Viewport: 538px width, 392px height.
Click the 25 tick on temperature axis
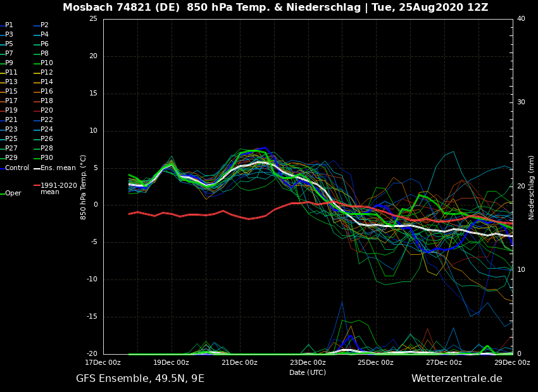[x=93, y=19]
